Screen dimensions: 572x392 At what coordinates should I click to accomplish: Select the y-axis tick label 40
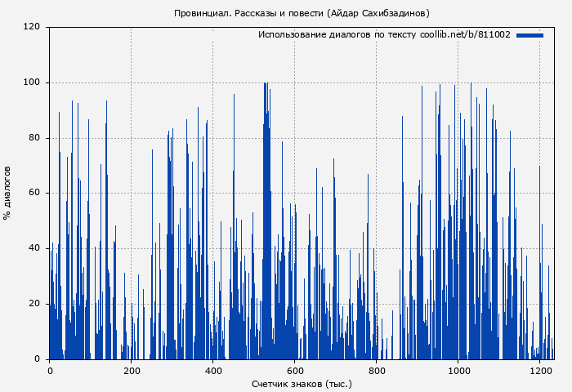click(34, 248)
